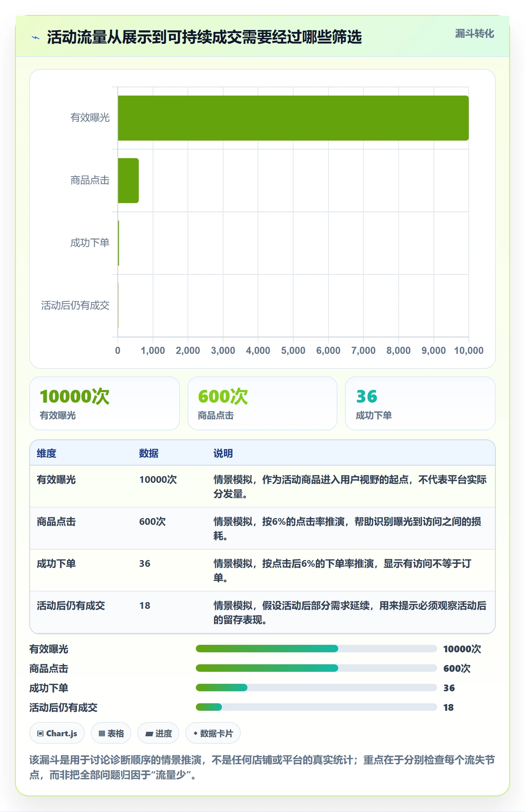Select the 商品点击 table row cell
This screenshot has width=525, height=812.
pos(56,521)
